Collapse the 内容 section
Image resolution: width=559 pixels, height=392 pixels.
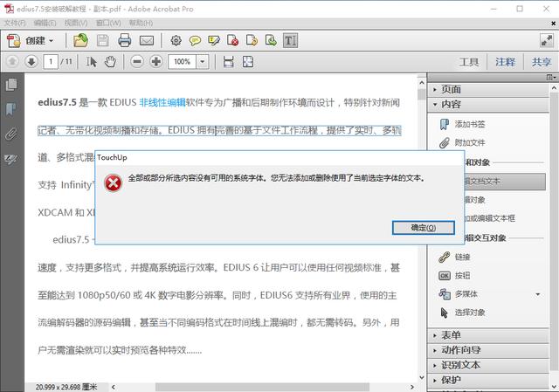click(487, 105)
